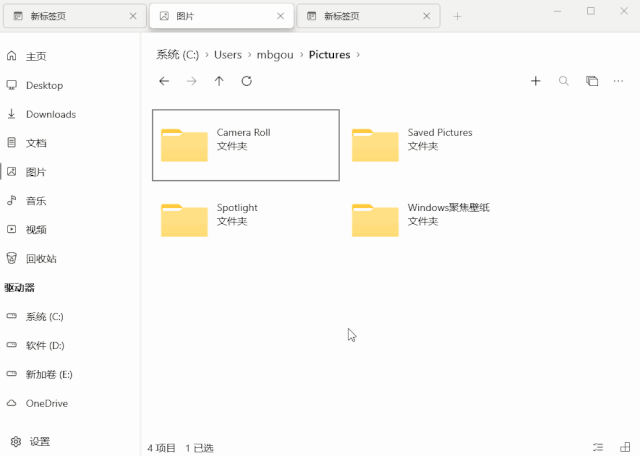Refresh the current folder view
This screenshot has width=640, height=456.
pos(247,81)
